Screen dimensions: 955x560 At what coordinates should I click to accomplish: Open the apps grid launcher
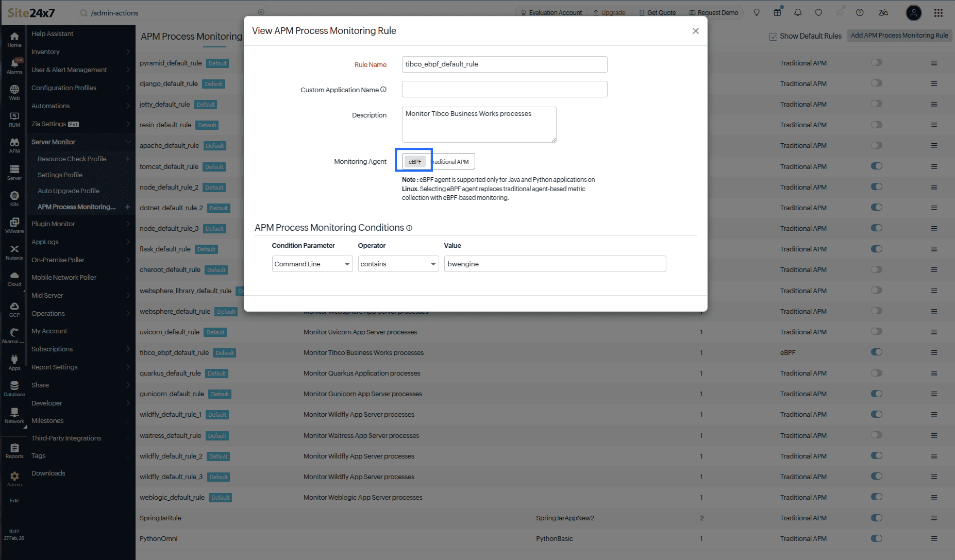pos(939,12)
